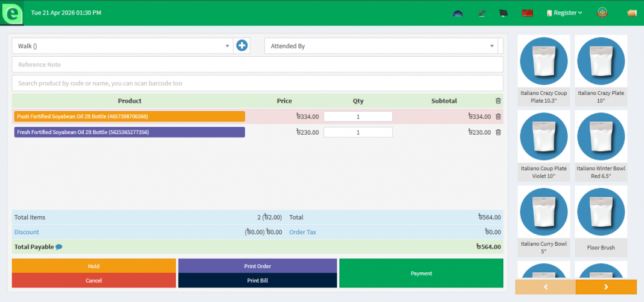Click the trash icon in table header
The image size is (644, 302).
pos(498,101)
